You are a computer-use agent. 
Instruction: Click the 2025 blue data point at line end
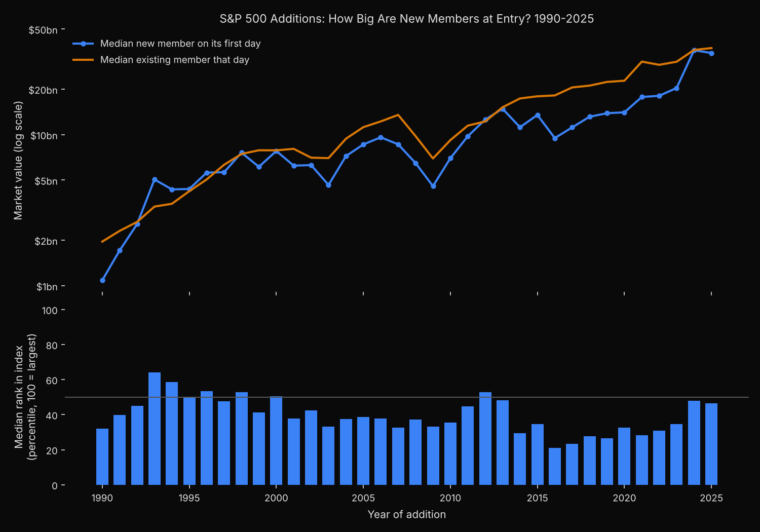(x=711, y=53)
